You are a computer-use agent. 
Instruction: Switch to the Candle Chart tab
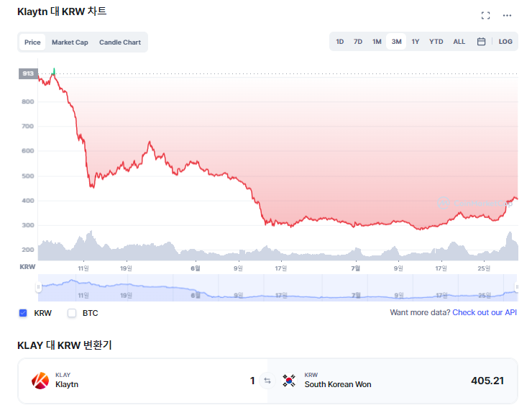click(120, 42)
